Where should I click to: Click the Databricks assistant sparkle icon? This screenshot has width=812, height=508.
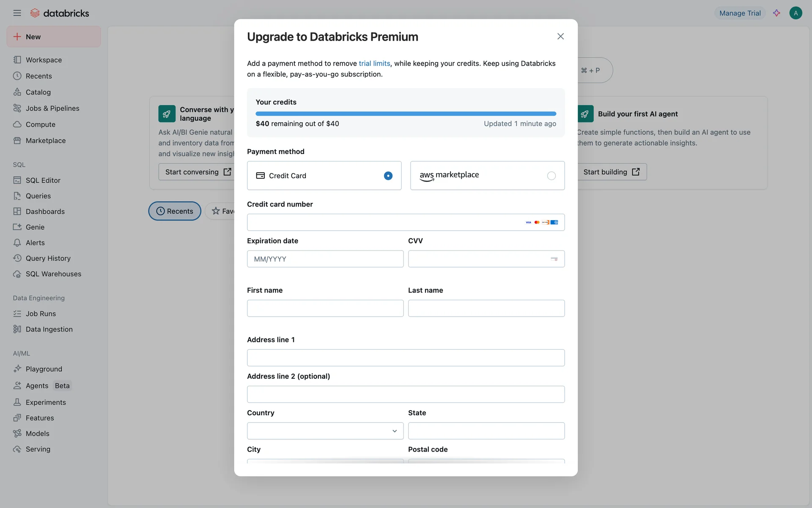point(776,13)
